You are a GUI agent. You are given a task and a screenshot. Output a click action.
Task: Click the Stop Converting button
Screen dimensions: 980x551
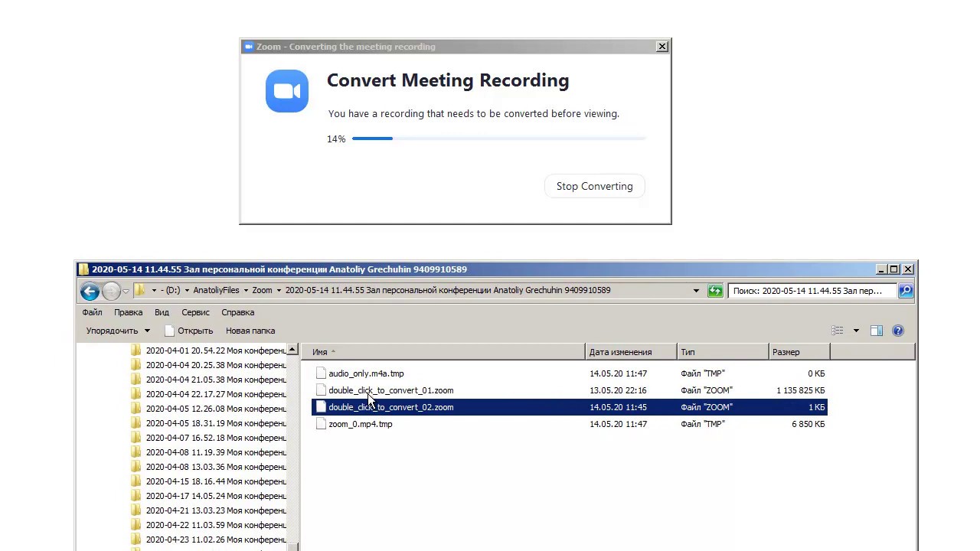tap(595, 186)
